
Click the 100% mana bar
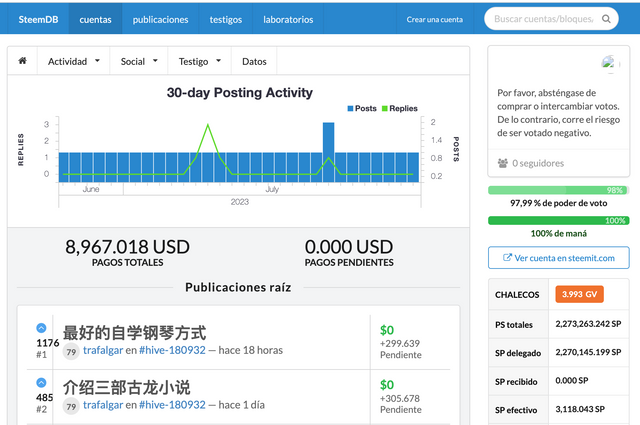(558, 220)
